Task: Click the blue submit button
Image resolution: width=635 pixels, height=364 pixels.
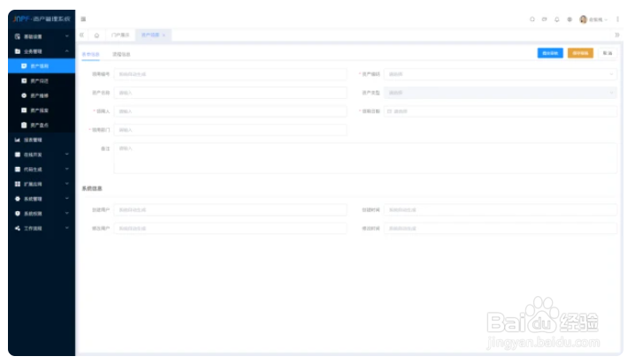Action: [x=550, y=53]
